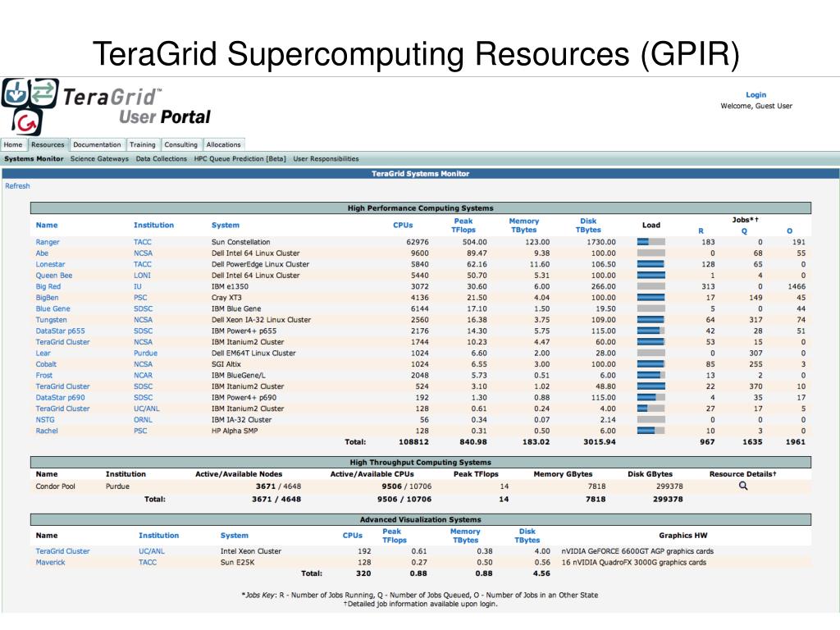Open the Lonestar system link
The width and height of the screenshot is (840, 630).
tap(50, 264)
